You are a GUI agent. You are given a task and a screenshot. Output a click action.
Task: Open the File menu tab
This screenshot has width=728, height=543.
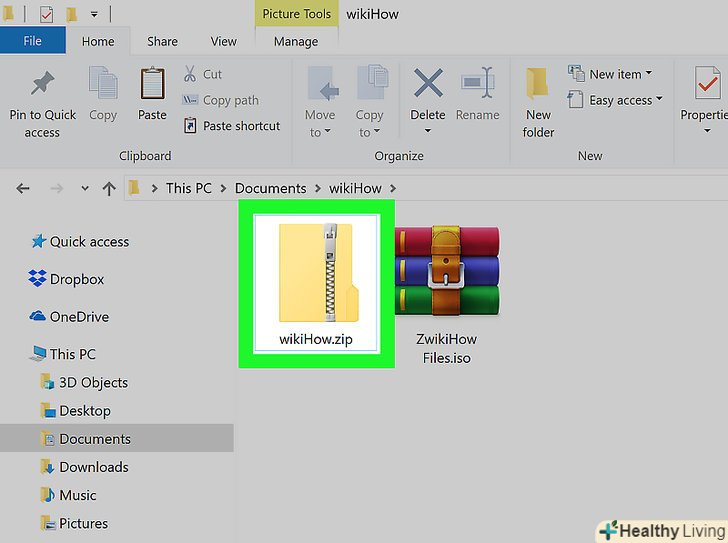tap(32, 41)
